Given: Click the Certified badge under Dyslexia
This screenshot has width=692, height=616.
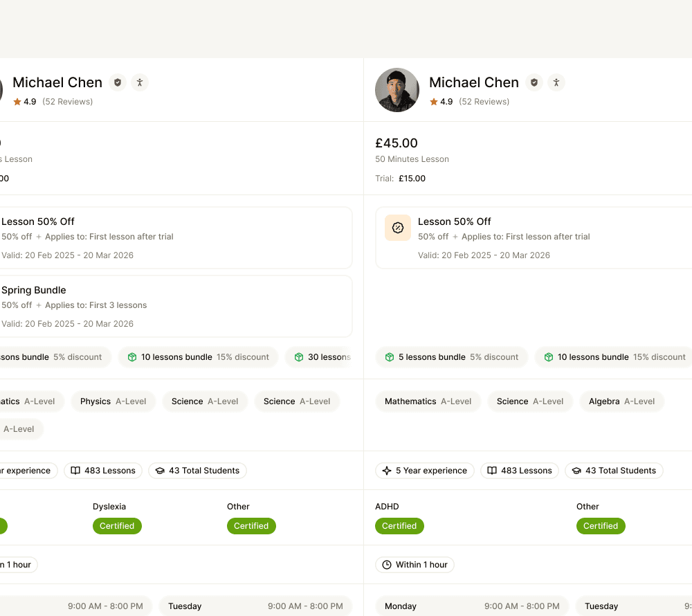Looking at the screenshot, I should tap(117, 526).
